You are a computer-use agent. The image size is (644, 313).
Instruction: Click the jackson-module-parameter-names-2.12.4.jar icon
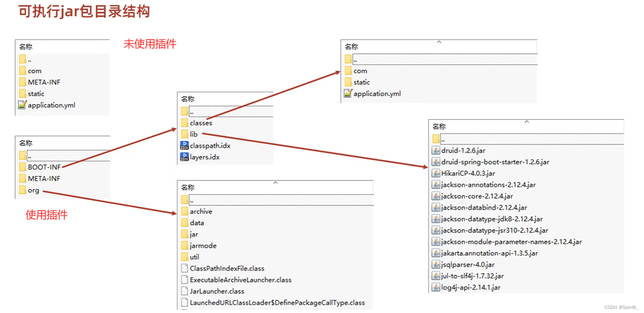pos(436,242)
